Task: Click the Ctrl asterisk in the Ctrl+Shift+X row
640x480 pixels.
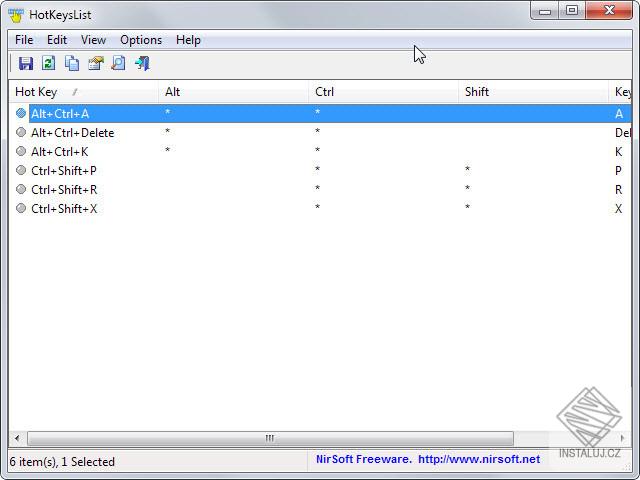Action: coord(318,207)
